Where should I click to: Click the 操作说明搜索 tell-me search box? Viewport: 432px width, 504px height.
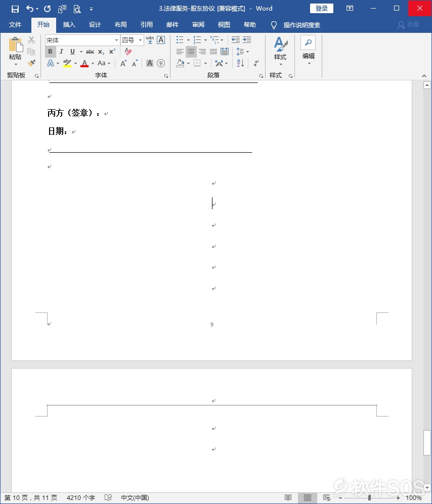click(x=301, y=25)
